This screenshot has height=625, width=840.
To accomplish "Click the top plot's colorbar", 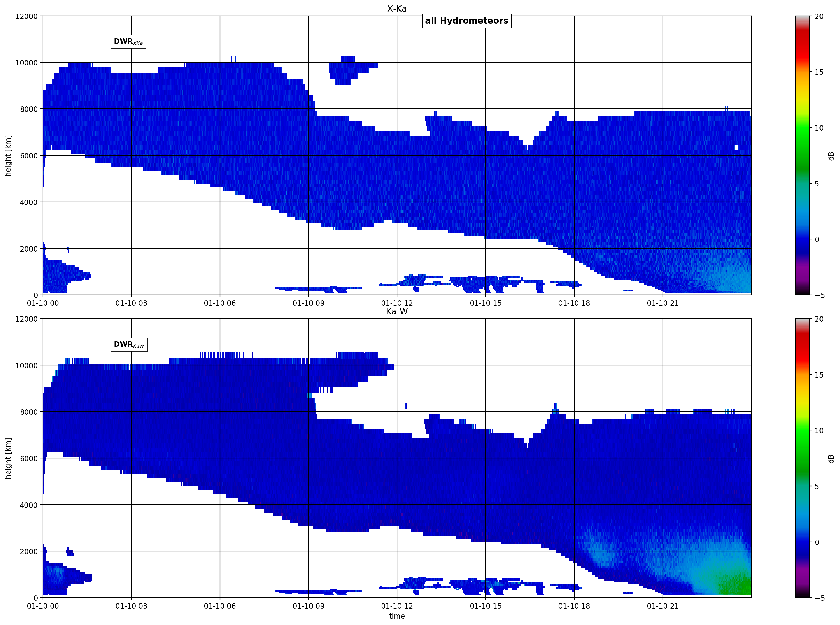I will click(803, 155).
